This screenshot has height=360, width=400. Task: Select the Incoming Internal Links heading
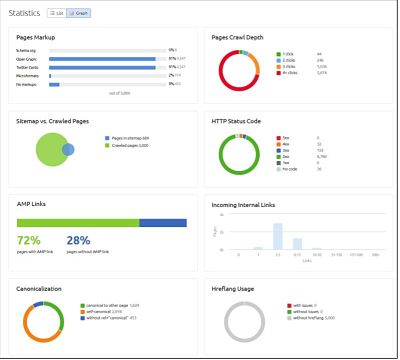243,205
